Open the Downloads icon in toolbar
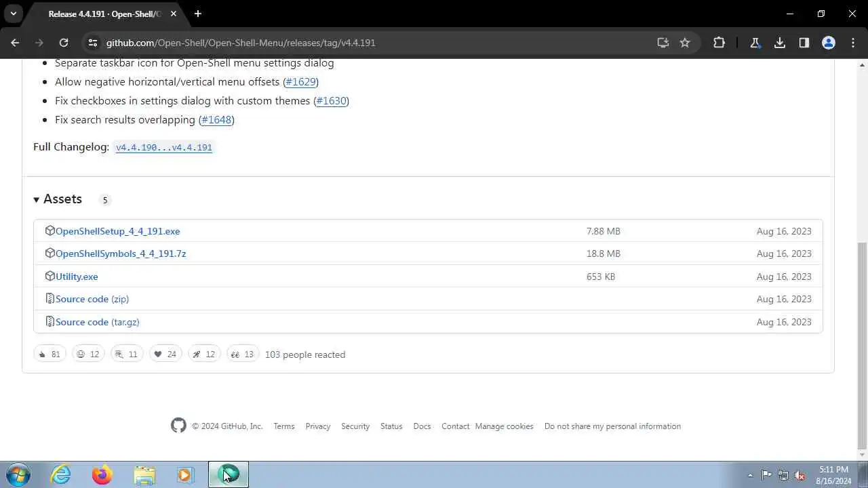Screen dimensions: 868x488 (780, 43)
